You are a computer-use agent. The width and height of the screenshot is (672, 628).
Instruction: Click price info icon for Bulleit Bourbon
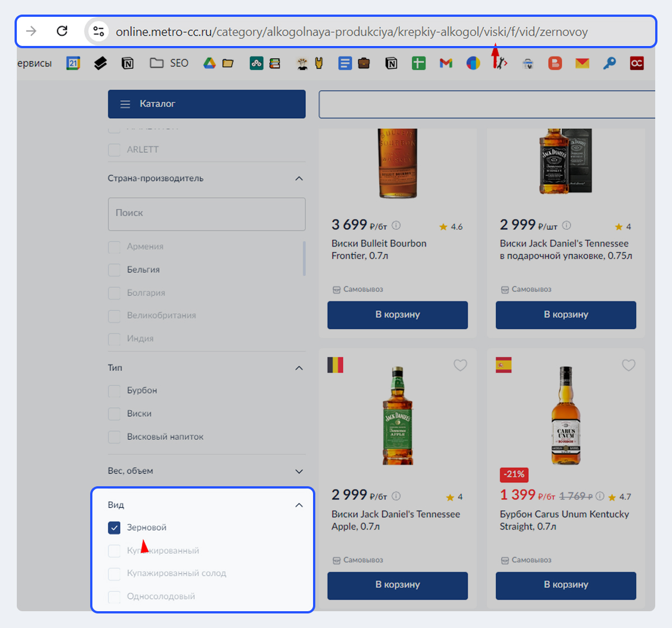pyautogui.click(x=396, y=225)
